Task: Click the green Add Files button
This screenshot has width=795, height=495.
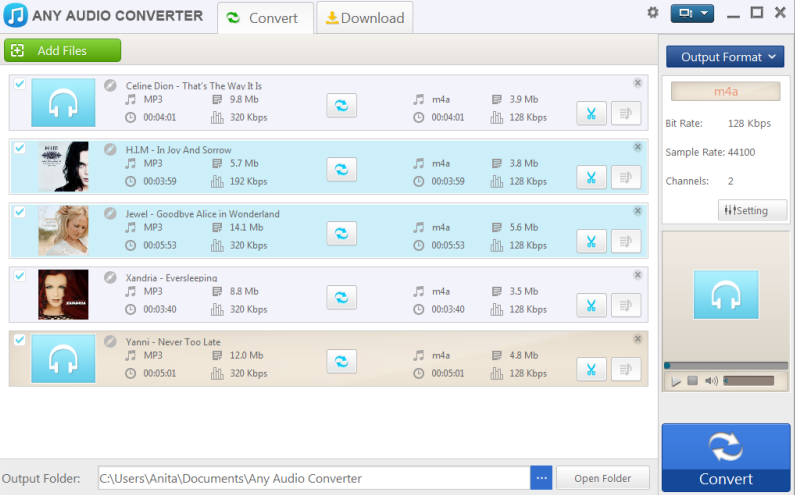Action: pos(62,50)
